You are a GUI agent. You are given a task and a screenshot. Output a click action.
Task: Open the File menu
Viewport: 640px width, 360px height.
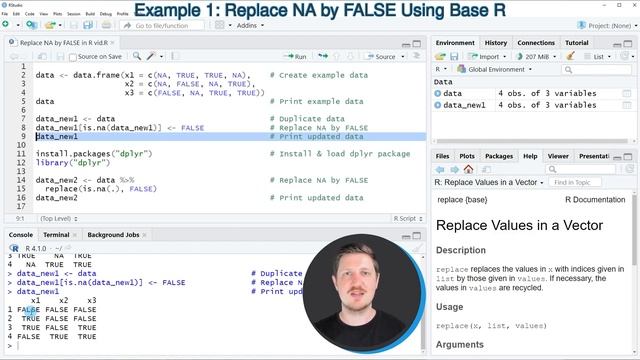pos(4,13)
